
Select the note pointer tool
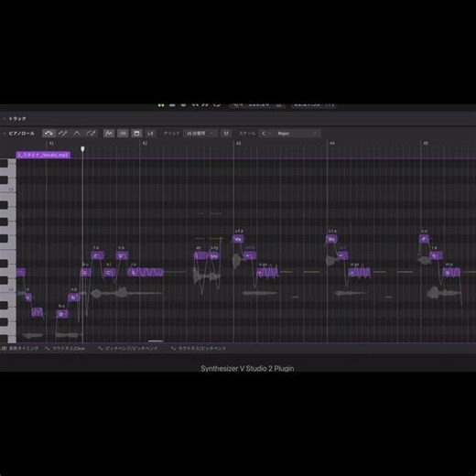(x=49, y=134)
